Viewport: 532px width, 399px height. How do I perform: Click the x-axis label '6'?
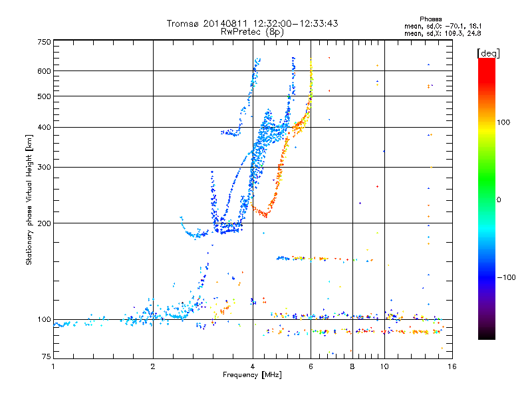pyautogui.click(x=311, y=366)
